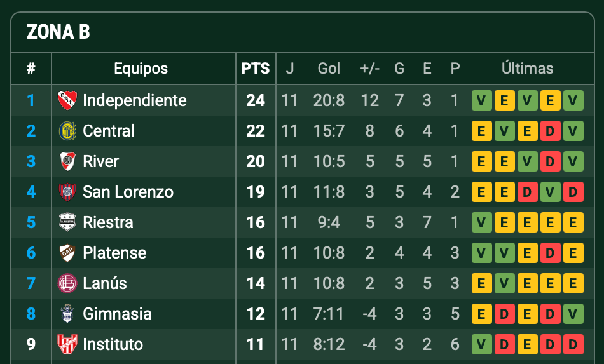Click the Últimas column header
This screenshot has height=364, width=604.
coord(527,69)
